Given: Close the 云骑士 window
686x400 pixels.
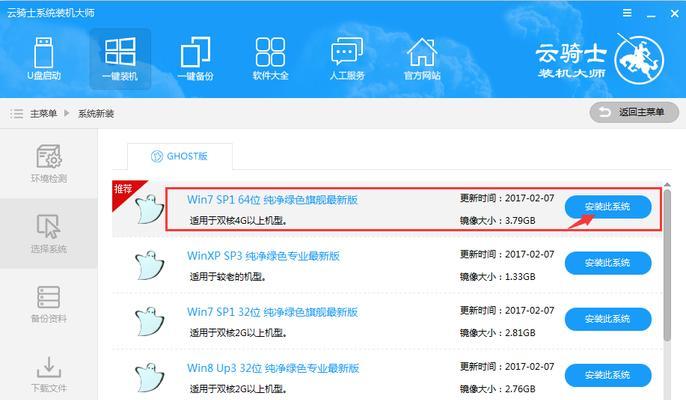Looking at the screenshot, I should pos(674,14).
